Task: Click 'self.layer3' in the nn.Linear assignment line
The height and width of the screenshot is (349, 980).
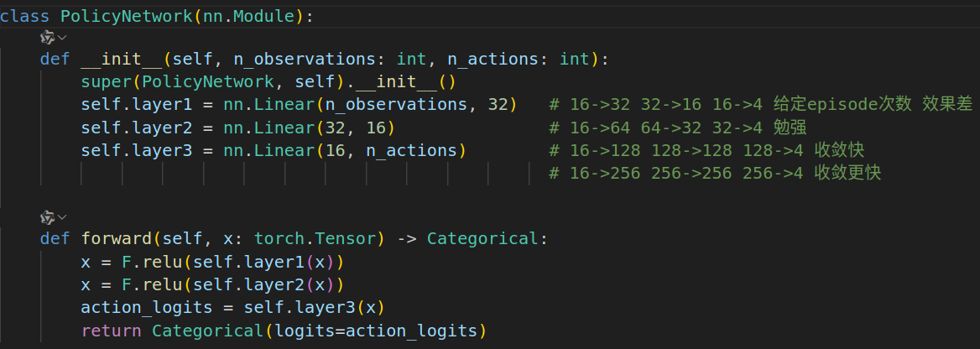Action: (x=136, y=150)
